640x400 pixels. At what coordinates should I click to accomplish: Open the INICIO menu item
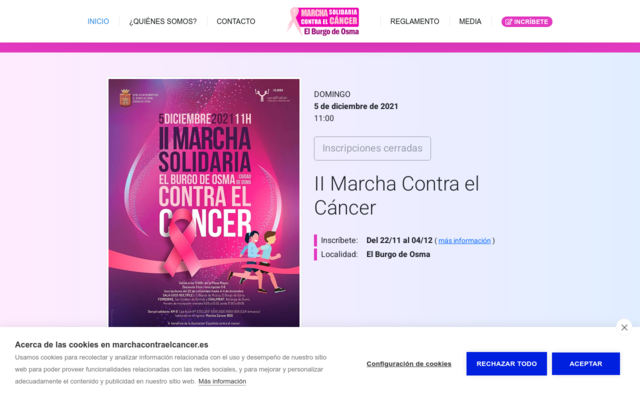click(98, 21)
